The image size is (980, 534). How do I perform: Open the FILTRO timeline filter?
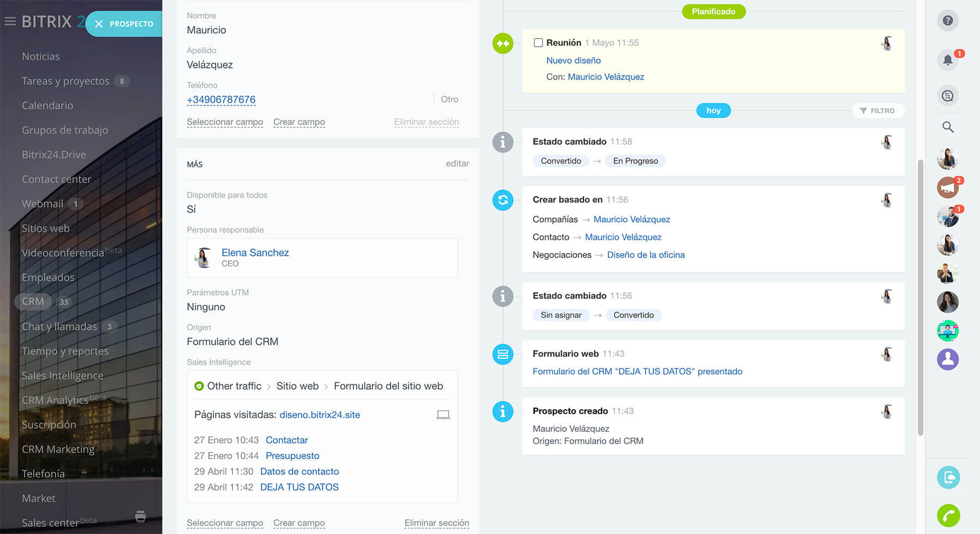pyautogui.click(x=877, y=111)
